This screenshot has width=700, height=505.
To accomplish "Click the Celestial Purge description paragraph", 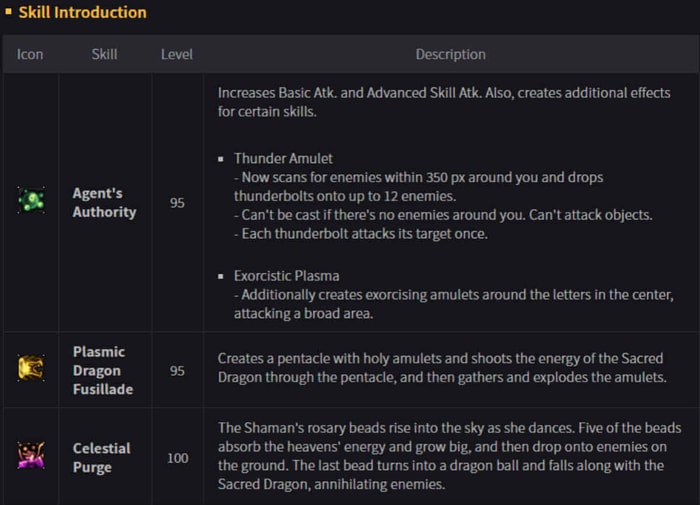I will tap(450, 456).
